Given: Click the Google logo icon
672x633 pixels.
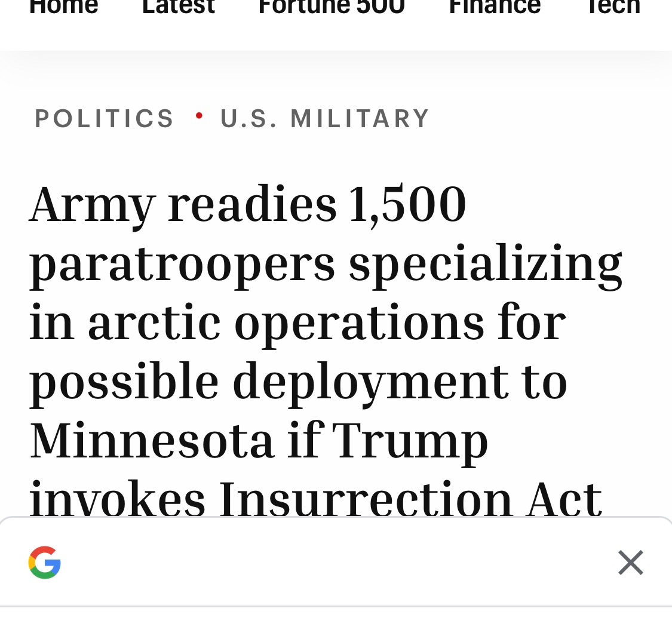Looking at the screenshot, I should (45, 563).
